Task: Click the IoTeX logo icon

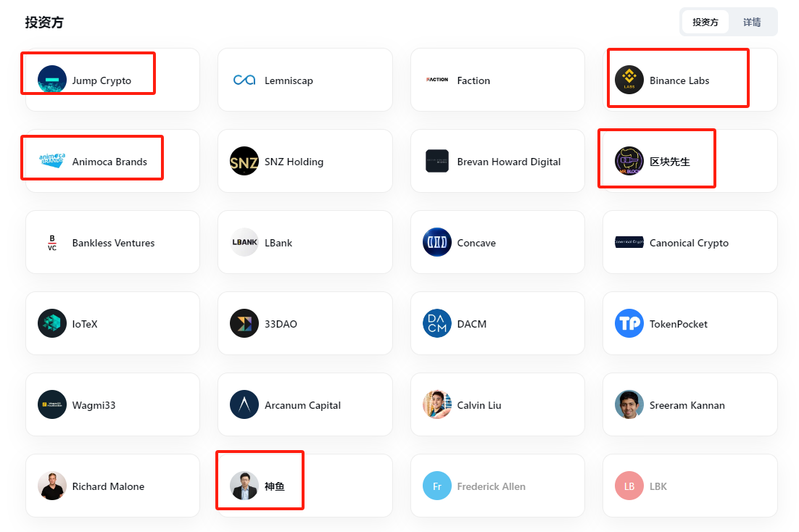Action: click(x=52, y=323)
